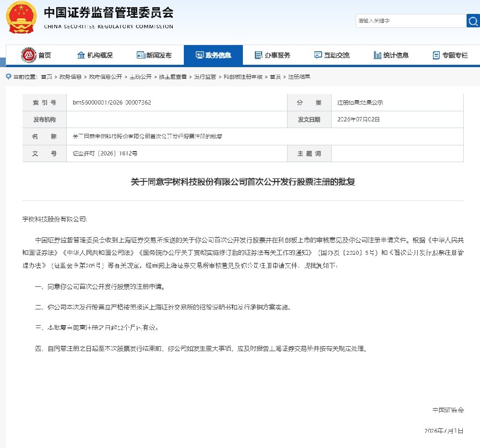Click the salutation 宇树科技股份有限公司:
Image resolution: width=480 pixels, height=448 pixels.
[x=55, y=219]
